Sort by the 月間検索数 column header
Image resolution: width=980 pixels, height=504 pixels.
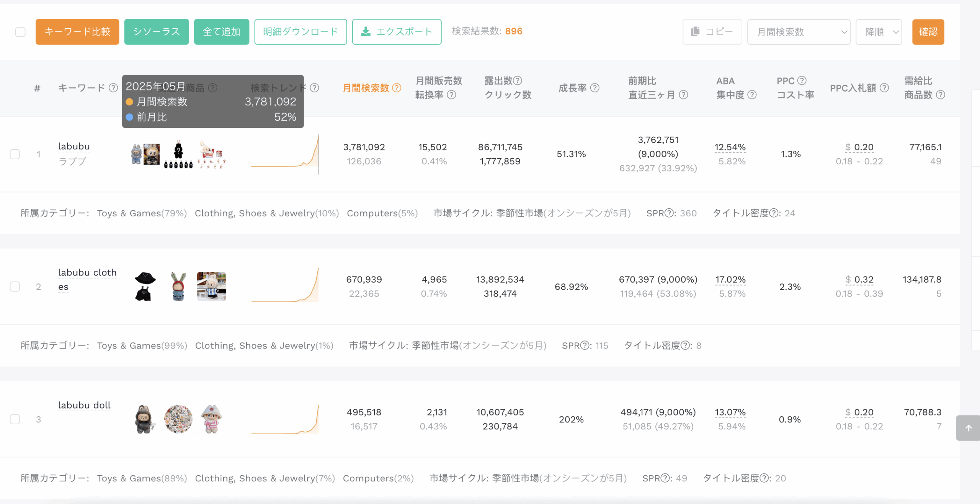(366, 88)
